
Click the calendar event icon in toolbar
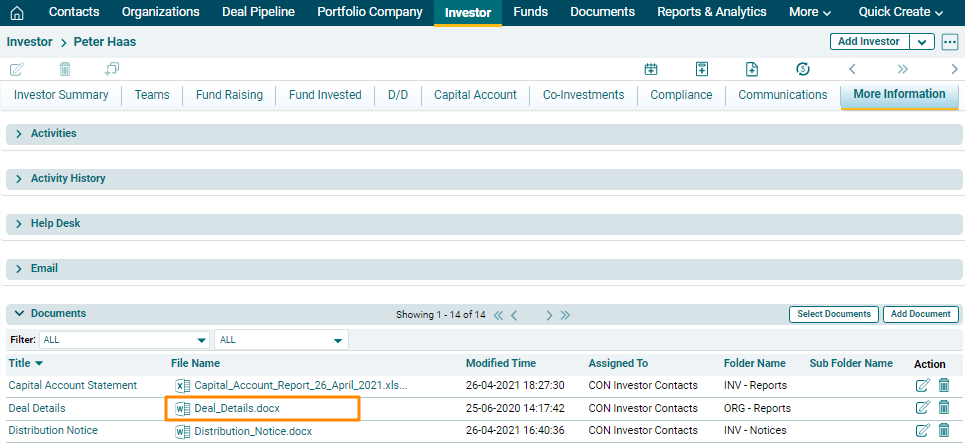coord(651,69)
